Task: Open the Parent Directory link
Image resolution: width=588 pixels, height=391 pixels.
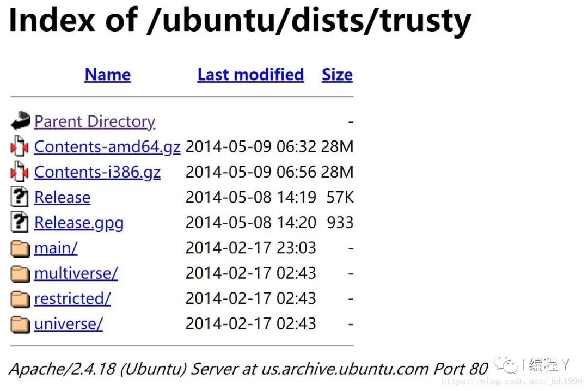Action: (95, 121)
